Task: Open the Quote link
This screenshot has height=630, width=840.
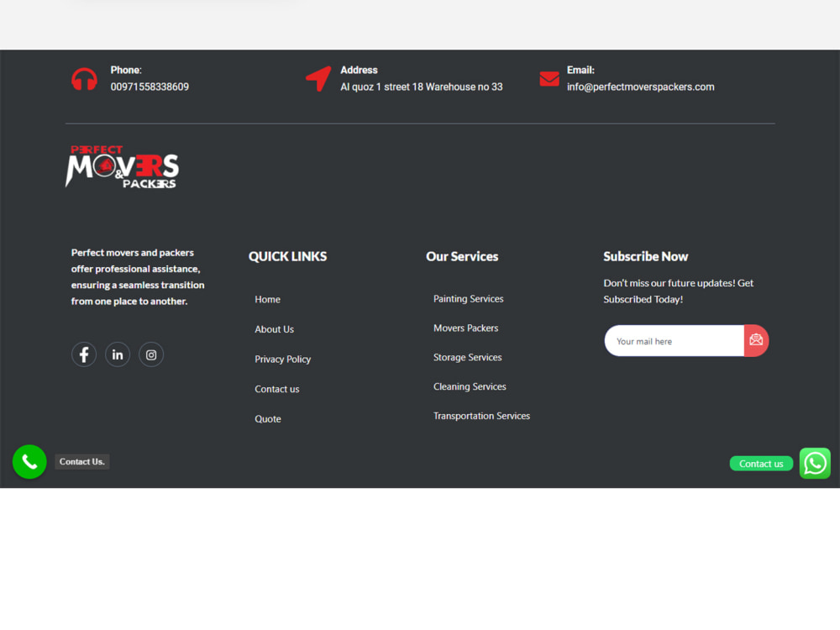Action: 268,419
